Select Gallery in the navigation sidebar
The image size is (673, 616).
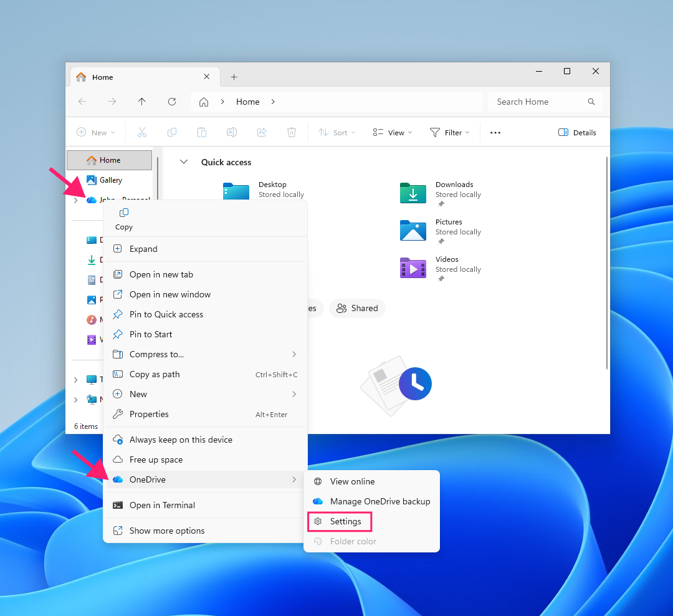coord(110,180)
